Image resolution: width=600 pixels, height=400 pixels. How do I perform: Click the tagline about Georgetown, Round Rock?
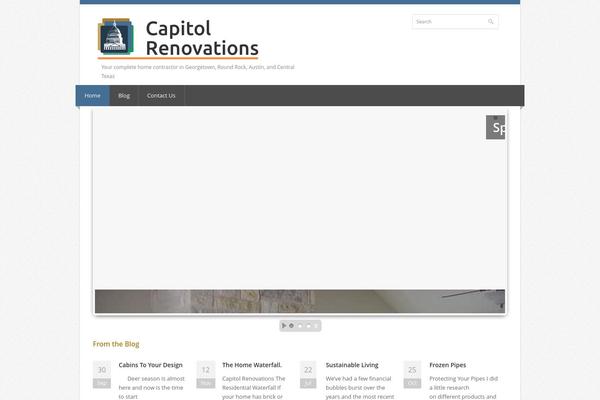(198, 72)
